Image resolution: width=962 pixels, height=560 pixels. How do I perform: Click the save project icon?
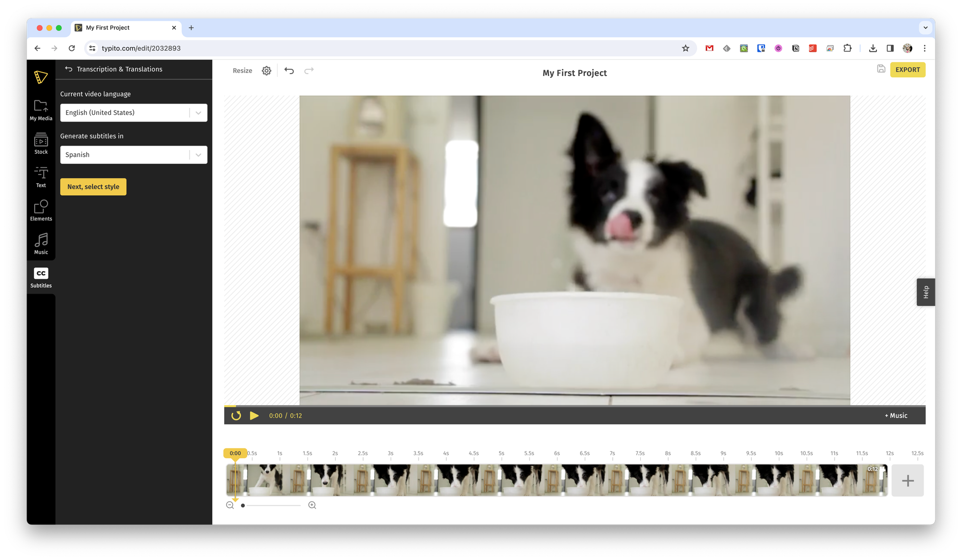click(881, 69)
